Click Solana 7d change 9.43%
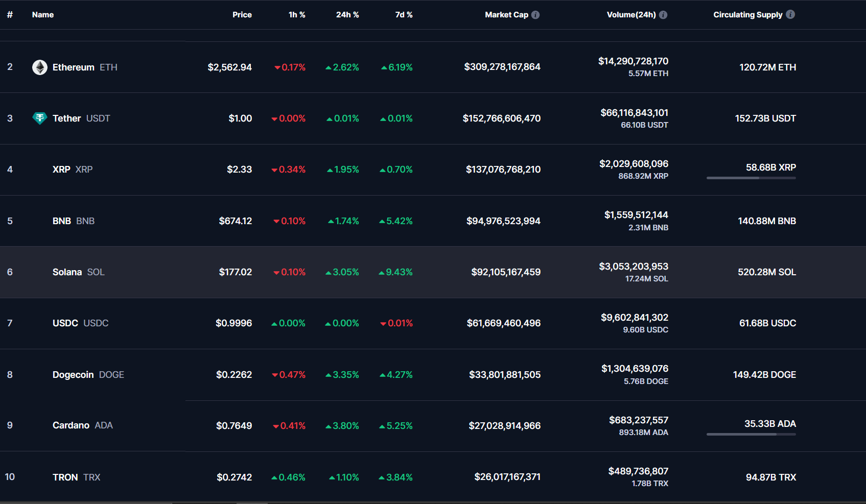The height and width of the screenshot is (504, 866). [395, 272]
